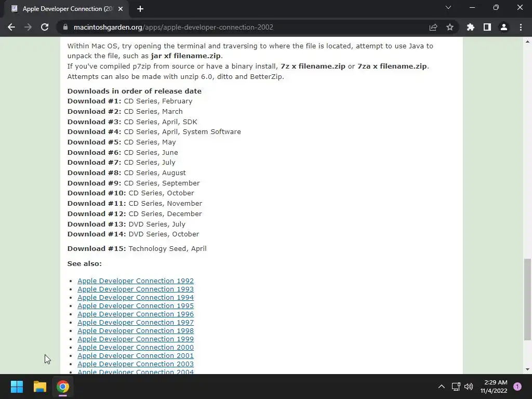The image size is (532, 399).
Task: Bookmark this page with the star icon
Action: pos(450,27)
